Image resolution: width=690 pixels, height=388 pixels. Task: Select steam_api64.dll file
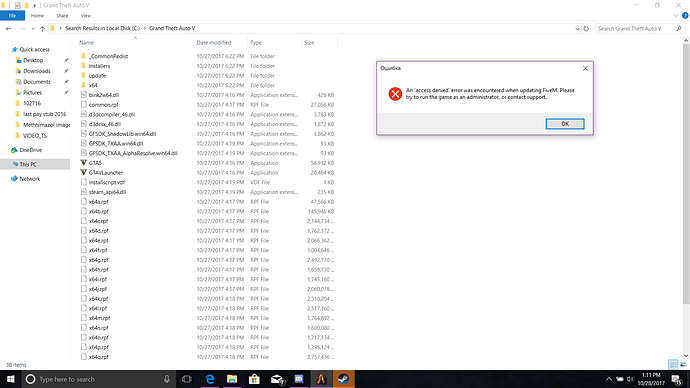[x=107, y=192]
